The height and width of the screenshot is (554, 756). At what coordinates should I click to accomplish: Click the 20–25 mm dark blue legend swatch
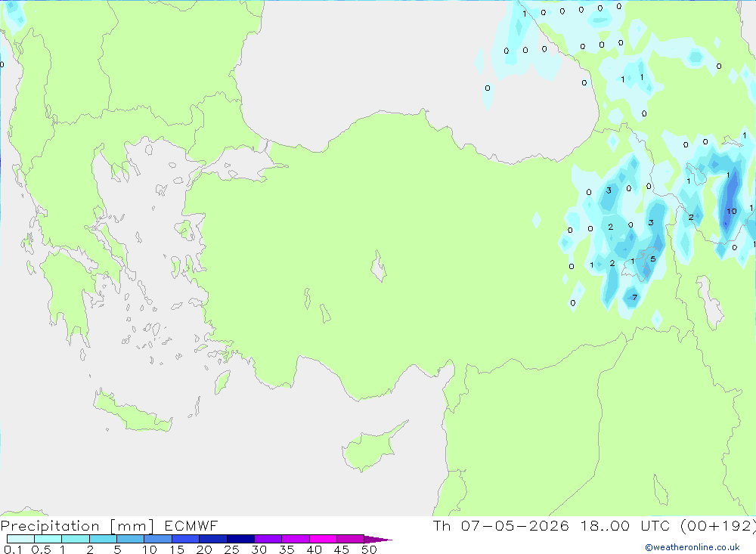tap(212, 539)
